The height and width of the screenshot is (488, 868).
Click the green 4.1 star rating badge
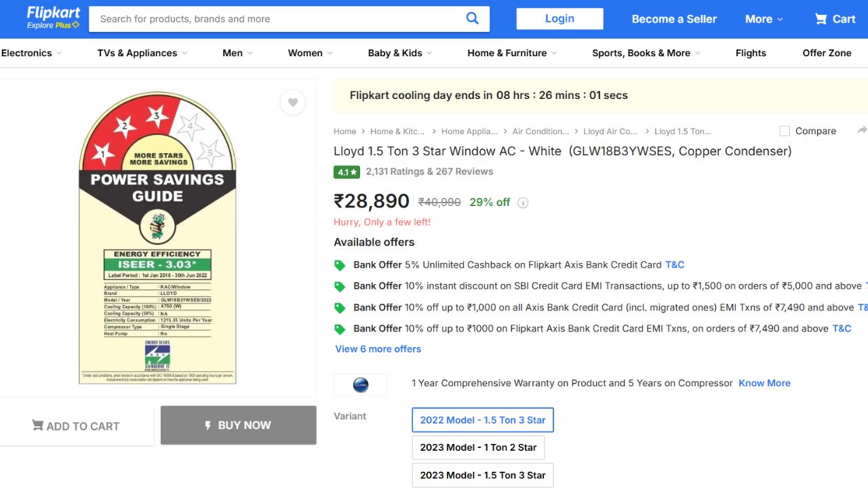click(347, 172)
